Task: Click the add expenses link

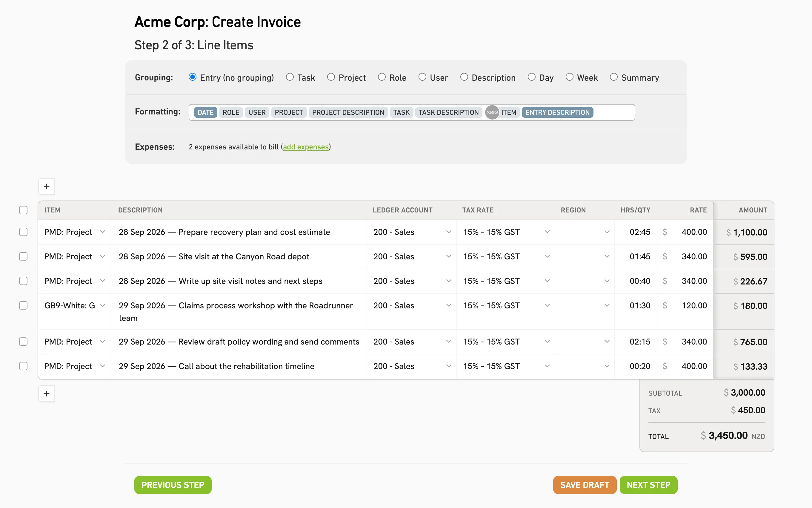Action: [x=306, y=147]
